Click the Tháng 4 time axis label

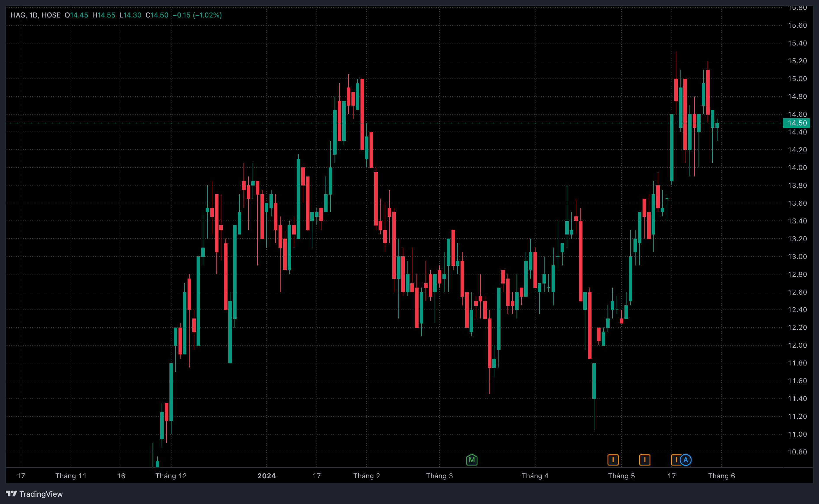pyautogui.click(x=535, y=476)
